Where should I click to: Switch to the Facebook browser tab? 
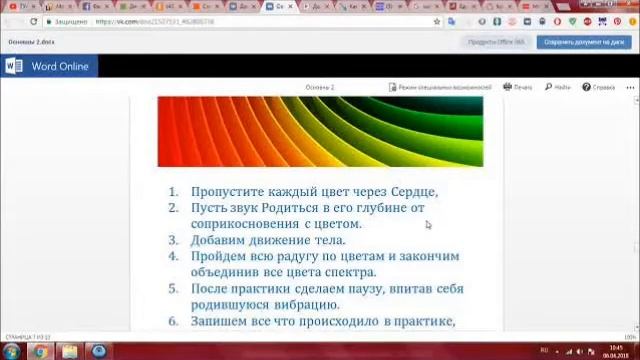[x=96, y=7]
